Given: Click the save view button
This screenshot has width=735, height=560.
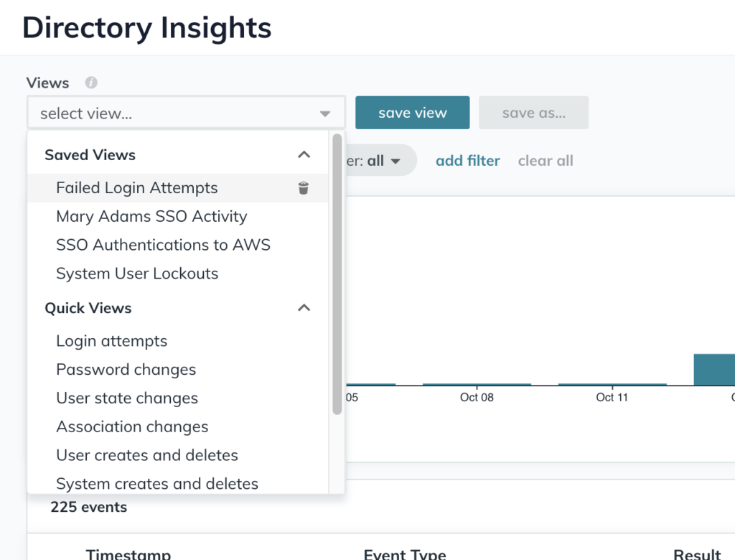Looking at the screenshot, I should 412,113.
